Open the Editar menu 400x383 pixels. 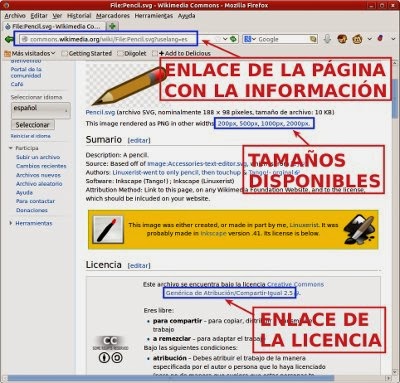(x=39, y=16)
